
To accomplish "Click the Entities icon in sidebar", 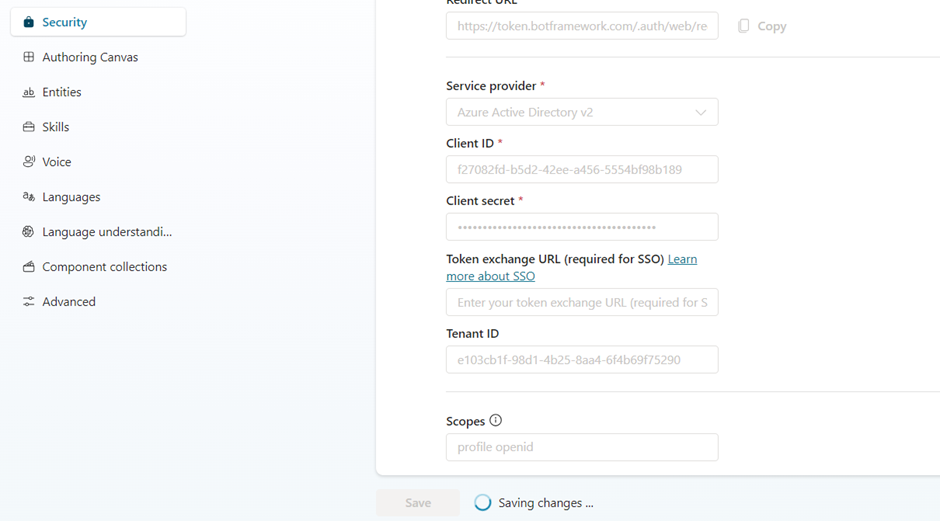I will pos(28,92).
